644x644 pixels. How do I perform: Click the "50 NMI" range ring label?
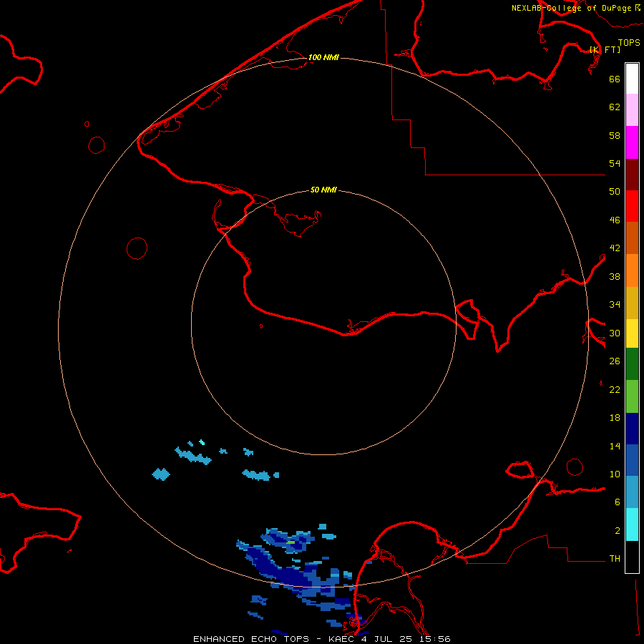pyautogui.click(x=323, y=190)
